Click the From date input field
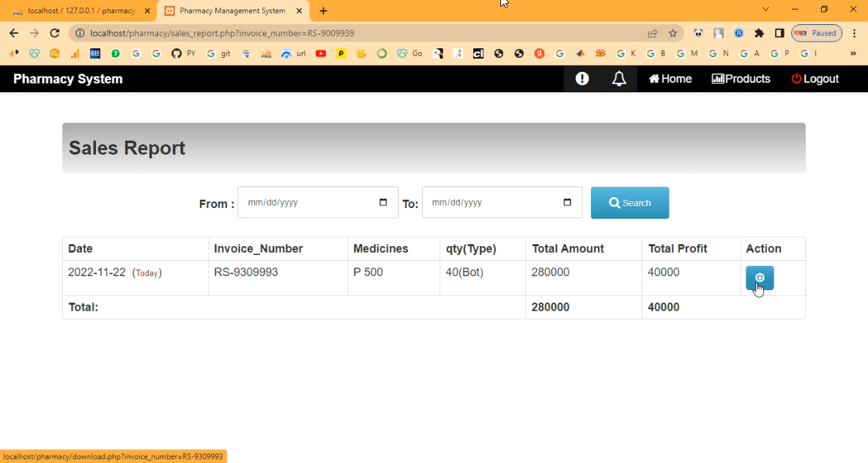The width and height of the screenshot is (868, 463). tap(308, 203)
